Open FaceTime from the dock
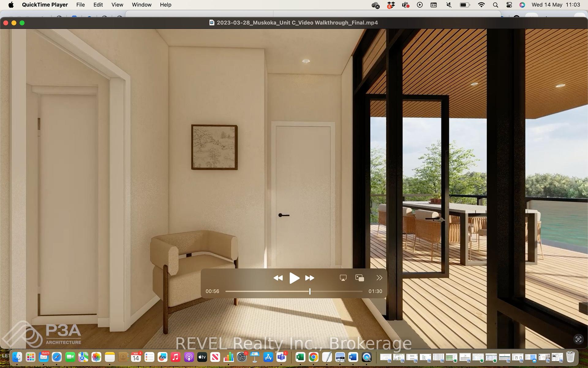588x368 pixels. [x=70, y=357]
